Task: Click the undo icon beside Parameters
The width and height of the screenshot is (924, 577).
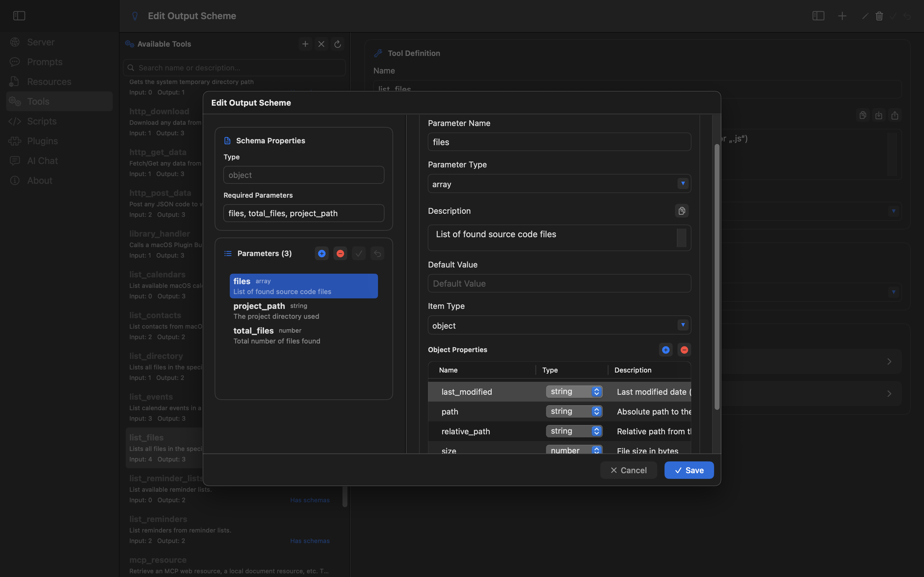Action: point(377,253)
